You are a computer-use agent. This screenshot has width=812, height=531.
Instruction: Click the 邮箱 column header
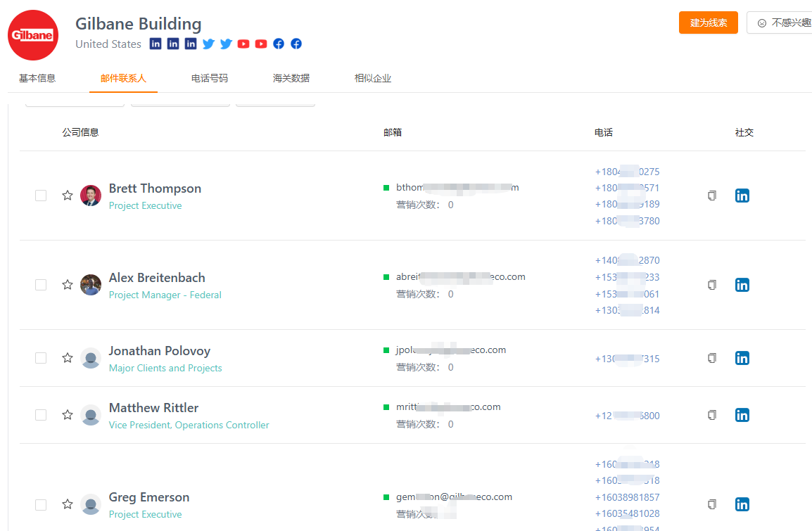[x=393, y=132]
